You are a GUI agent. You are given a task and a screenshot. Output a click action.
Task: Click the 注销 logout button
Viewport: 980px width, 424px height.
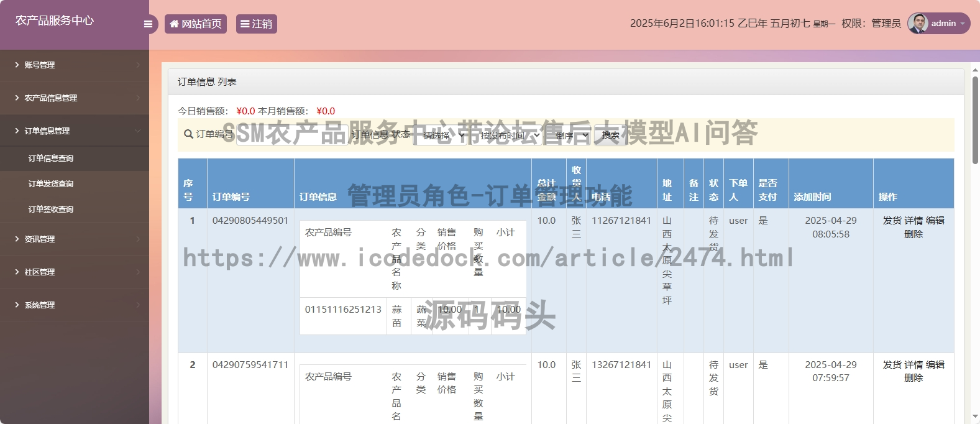[x=257, y=24]
